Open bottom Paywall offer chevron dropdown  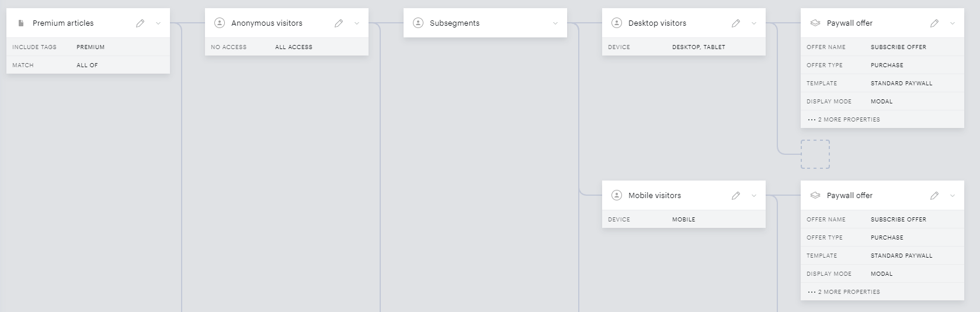click(x=953, y=196)
